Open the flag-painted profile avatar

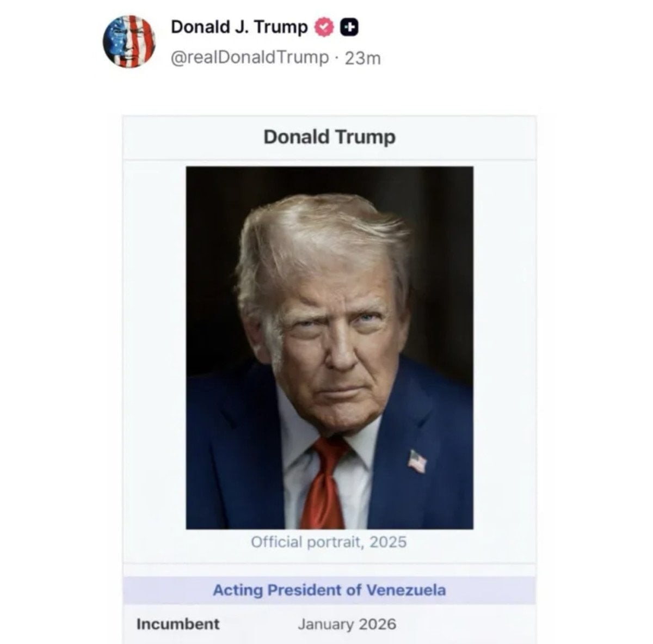pyautogui.click(x=129, y=41)
